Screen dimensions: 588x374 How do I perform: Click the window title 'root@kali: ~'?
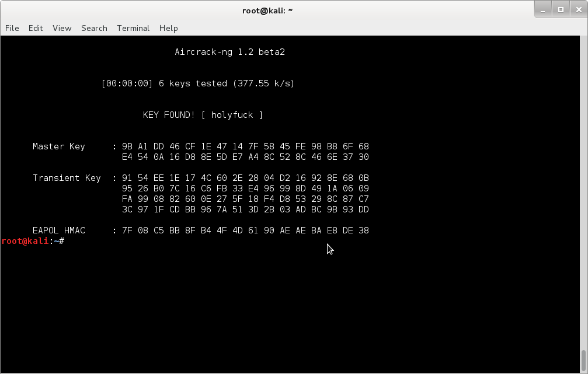click(x=267, y=11)
